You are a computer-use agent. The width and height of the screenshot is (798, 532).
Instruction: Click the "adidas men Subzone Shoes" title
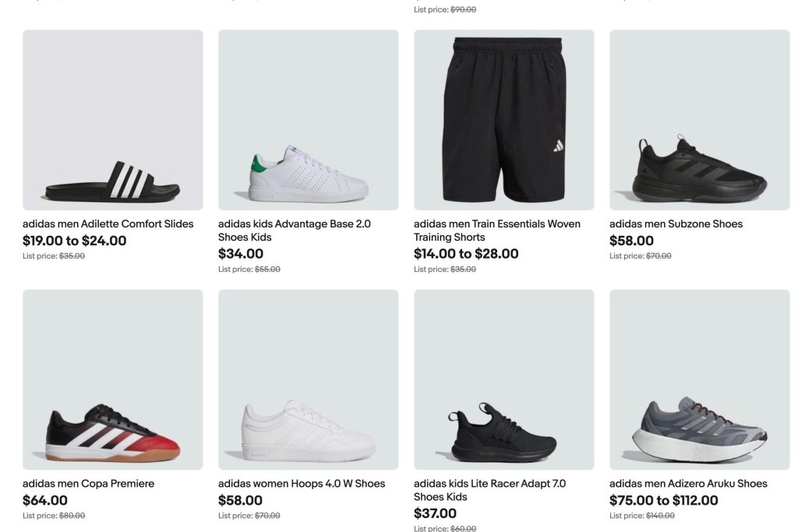(676, 224)
